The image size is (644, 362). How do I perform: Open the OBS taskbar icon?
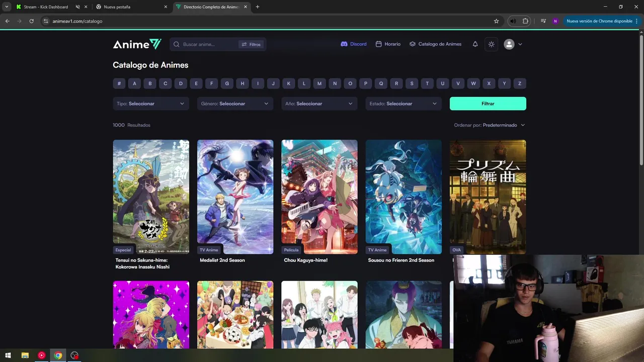74,355
